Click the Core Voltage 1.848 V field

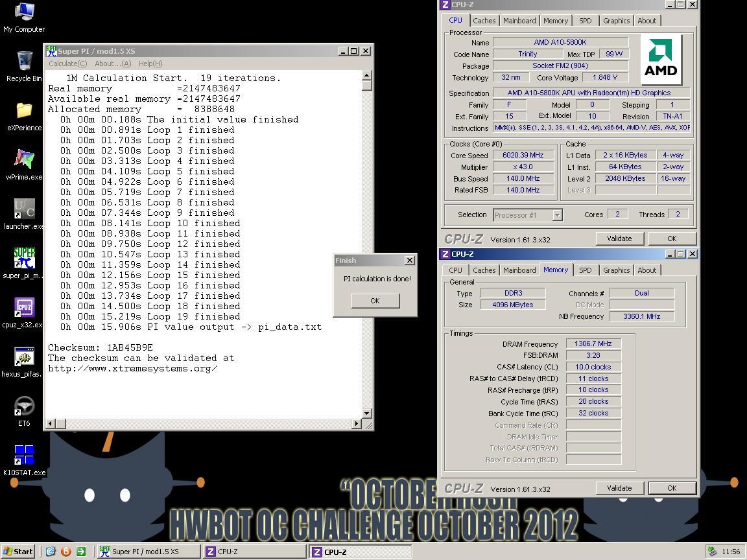[x=605, y=77]
